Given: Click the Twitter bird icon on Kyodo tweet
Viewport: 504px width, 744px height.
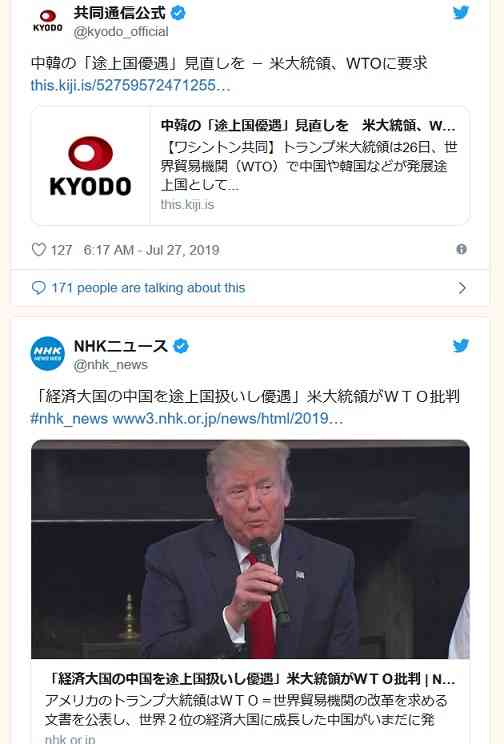Looking at the screenshot, I should [x=461, y=12].
